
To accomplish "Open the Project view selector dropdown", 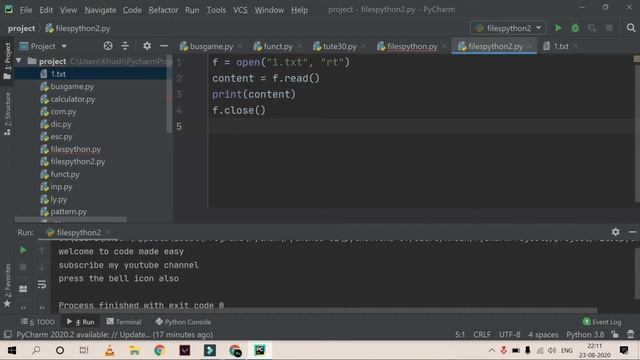I will [x=43, y=46].
